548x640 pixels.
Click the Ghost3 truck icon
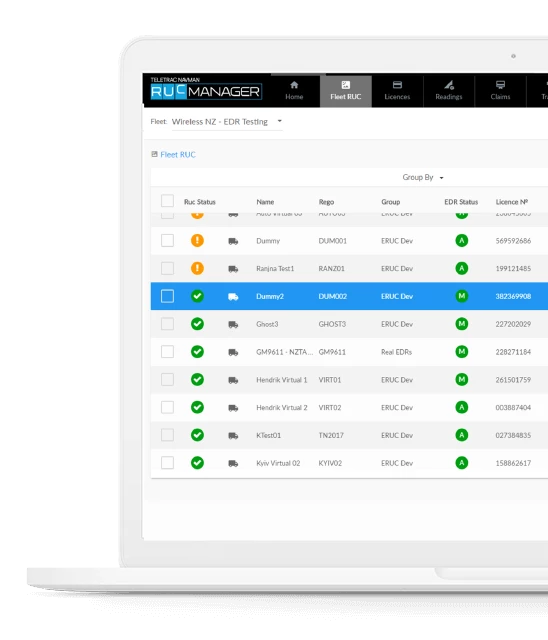point(233,324)
